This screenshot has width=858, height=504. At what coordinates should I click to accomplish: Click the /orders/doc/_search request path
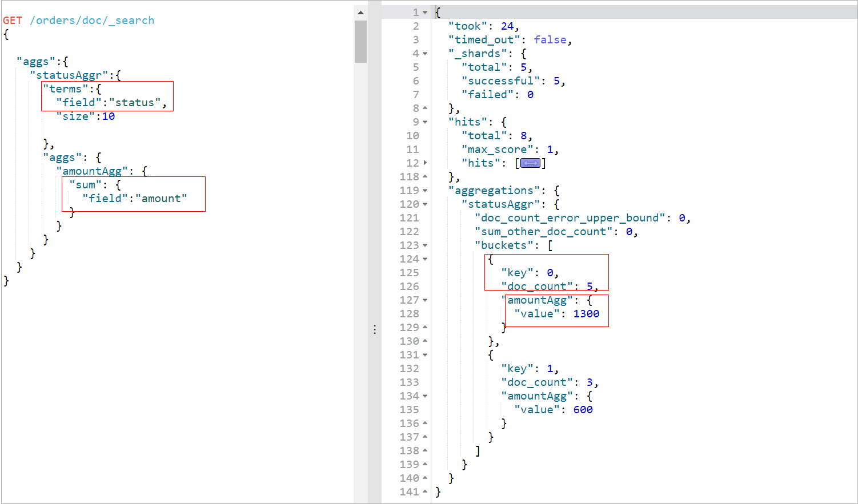coord(92,21)
